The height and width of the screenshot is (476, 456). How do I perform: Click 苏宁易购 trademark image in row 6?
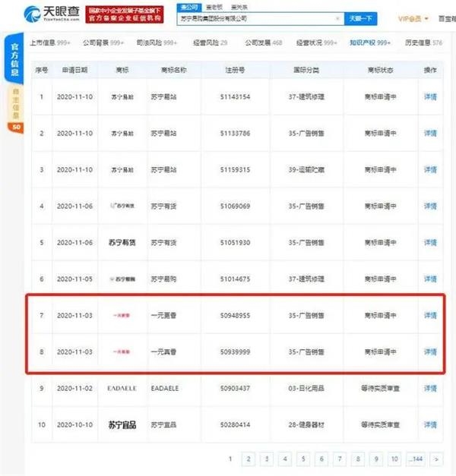tap(122, 279)
